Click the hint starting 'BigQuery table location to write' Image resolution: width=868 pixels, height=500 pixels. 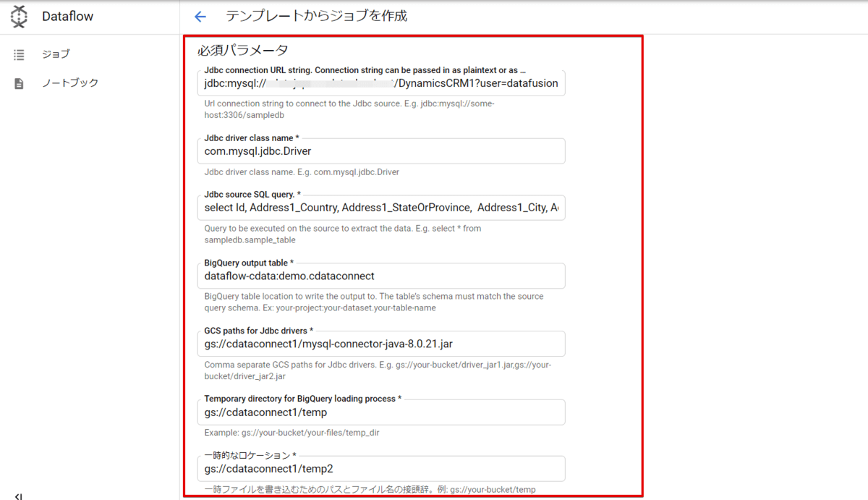[374, 302]
